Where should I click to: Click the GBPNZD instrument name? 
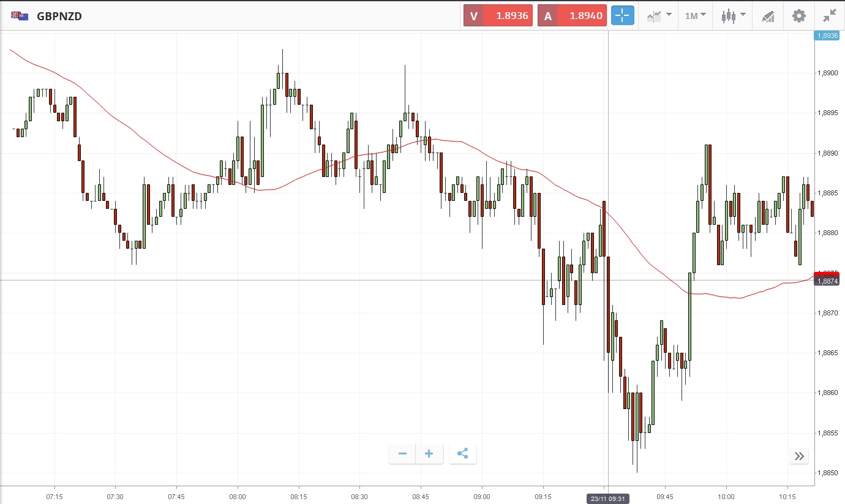coord(59,17)
